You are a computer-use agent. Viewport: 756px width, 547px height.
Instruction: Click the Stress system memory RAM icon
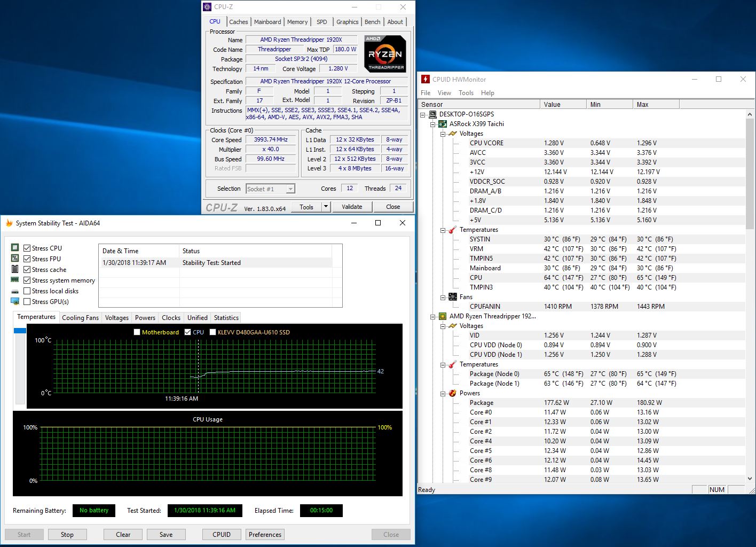pos(15,280)
